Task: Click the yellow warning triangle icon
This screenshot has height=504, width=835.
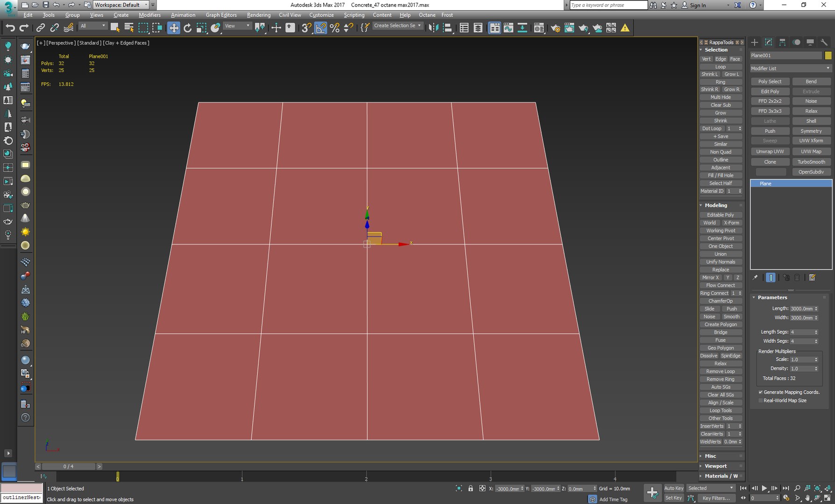Action: pyautogui.click(x=625, y=28)
